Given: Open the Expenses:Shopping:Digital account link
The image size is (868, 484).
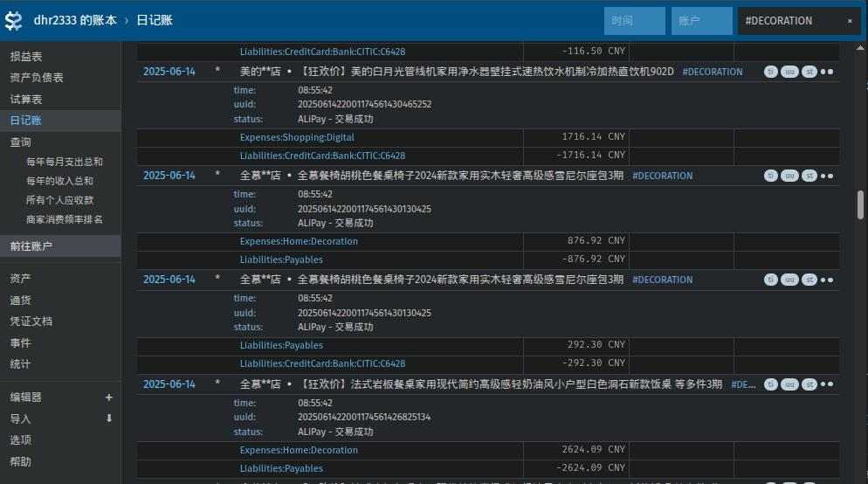Looking at the screenshot, I should click(x=297, y=137).
